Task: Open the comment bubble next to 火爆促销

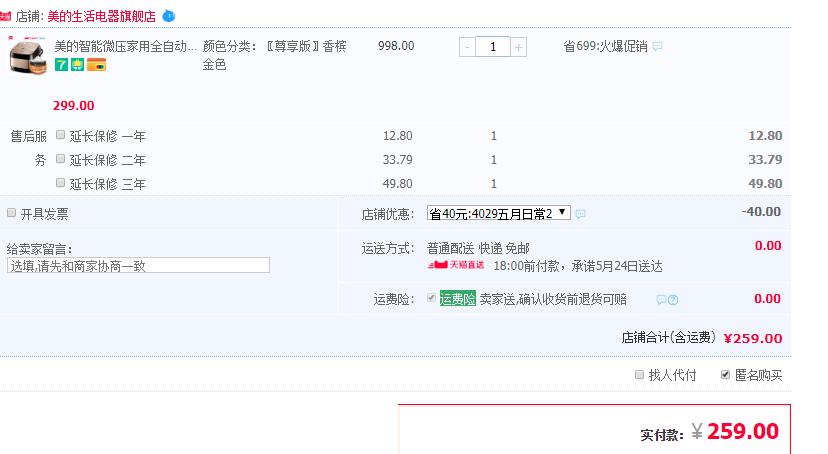Action: [657, 46]
